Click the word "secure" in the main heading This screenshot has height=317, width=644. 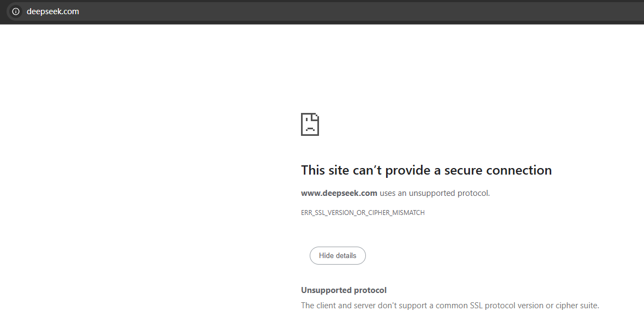(x=459, y=170)
